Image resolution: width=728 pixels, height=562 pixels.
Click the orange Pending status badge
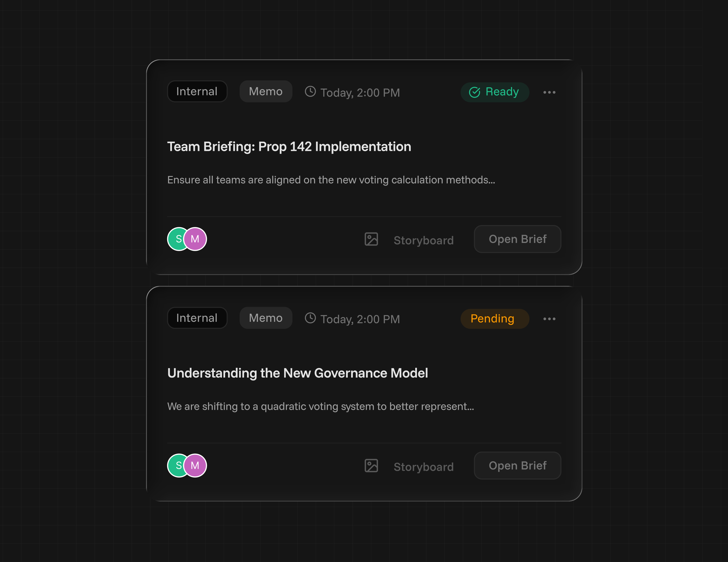495,319
